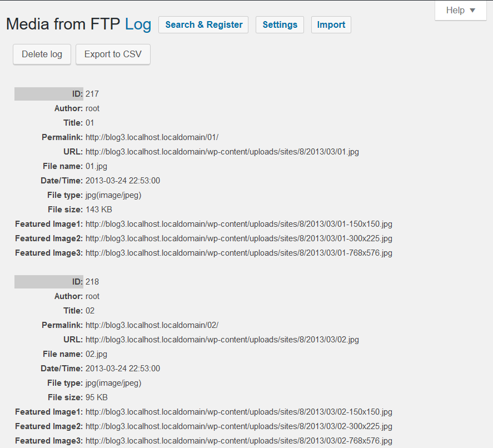Viewport: 493px width, 448px height.
Task: Click the 01-768x576.jpg Featured Image3 URL
Action: 238,253
